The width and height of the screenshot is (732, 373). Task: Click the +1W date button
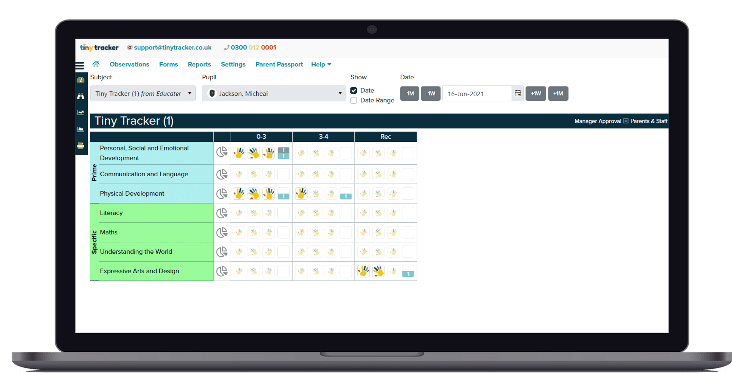click(535, 93)
